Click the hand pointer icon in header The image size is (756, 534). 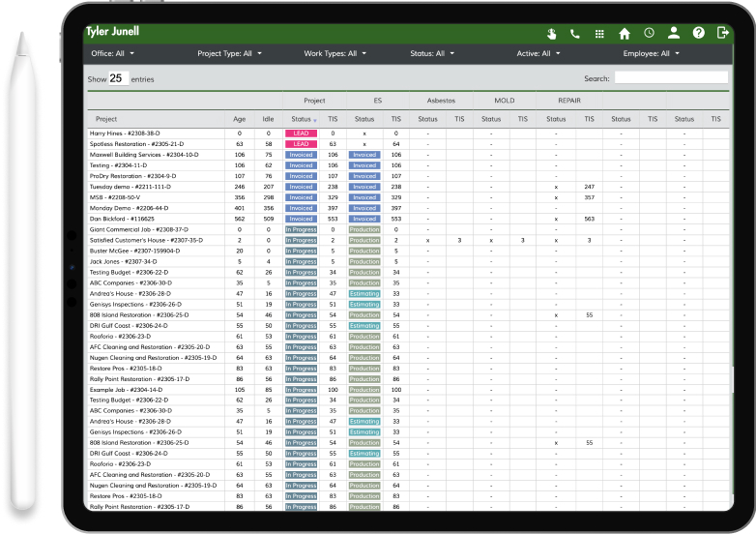tap(551, 33)
